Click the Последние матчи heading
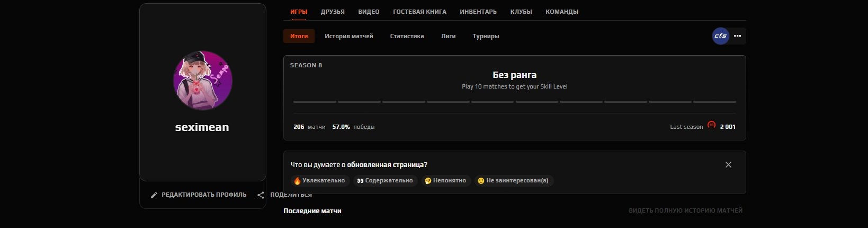868x228 pixels. pyautogui.click(x=312, y=211)
